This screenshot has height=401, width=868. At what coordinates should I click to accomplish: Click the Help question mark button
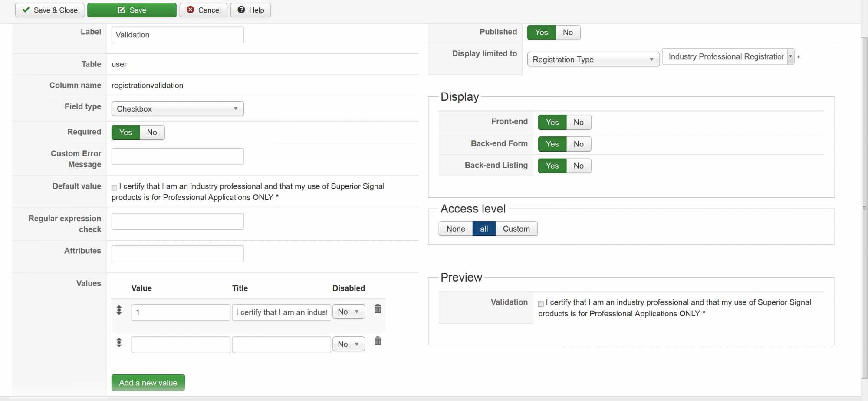point(250,10)
